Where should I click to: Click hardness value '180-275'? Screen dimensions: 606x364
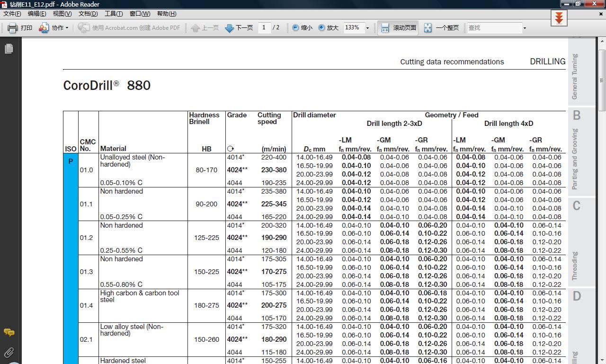206,305
